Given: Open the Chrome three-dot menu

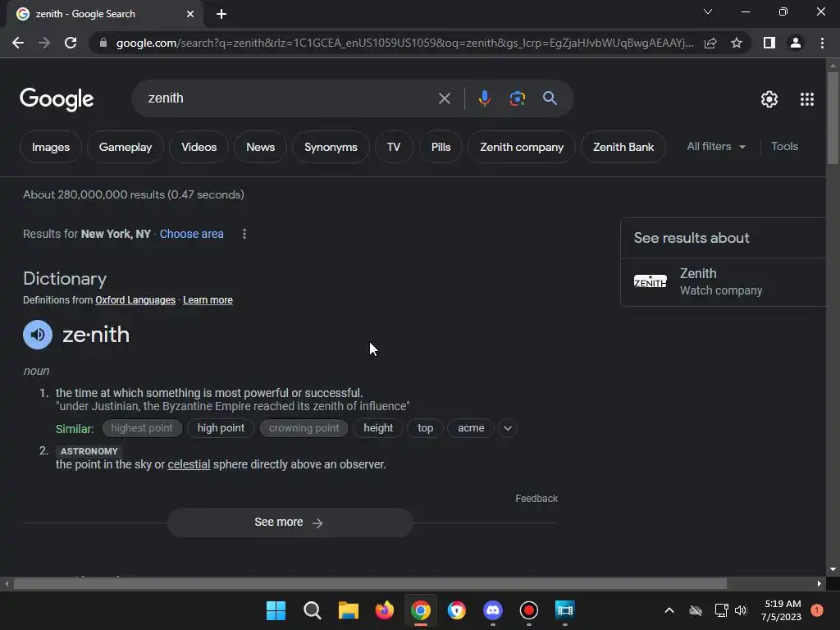Looking at the screenshot, I should tap(822, 43).
